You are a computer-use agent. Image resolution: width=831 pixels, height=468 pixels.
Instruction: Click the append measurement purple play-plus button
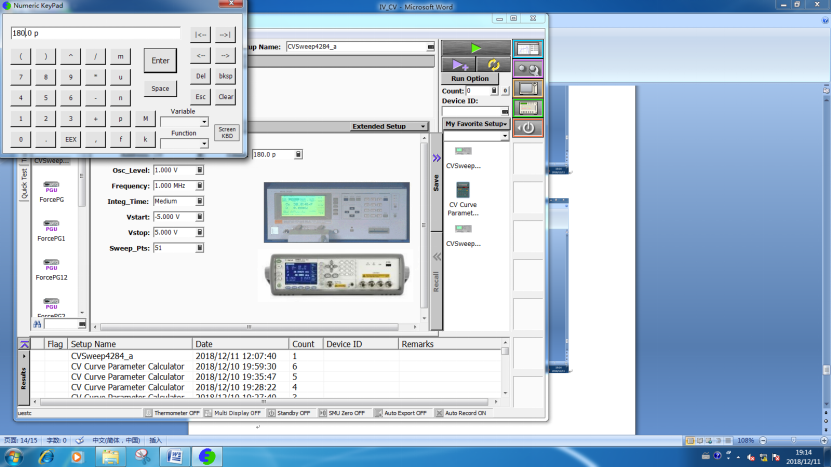click(x=458, y=65)
